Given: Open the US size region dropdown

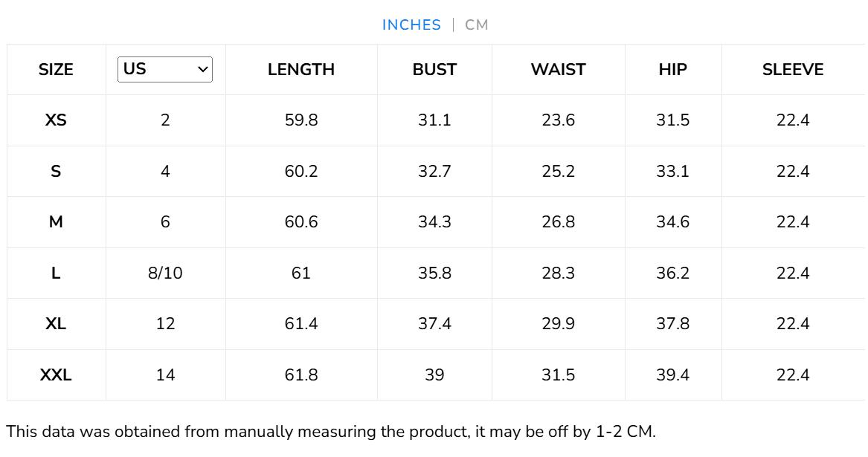Looking at the screenshot, I should pos(165,69).
